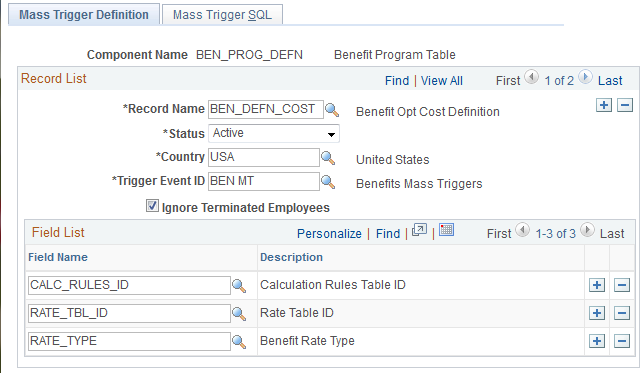Click 'BEN_PROG_DEFN' component name value
This screenshot has width=644, height=373.
[x=249, y=55]
